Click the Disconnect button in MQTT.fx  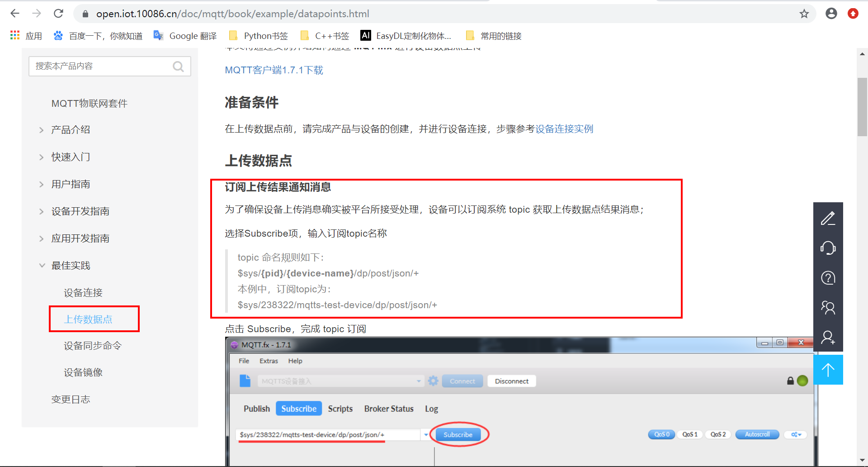click(x=511, y=381)
